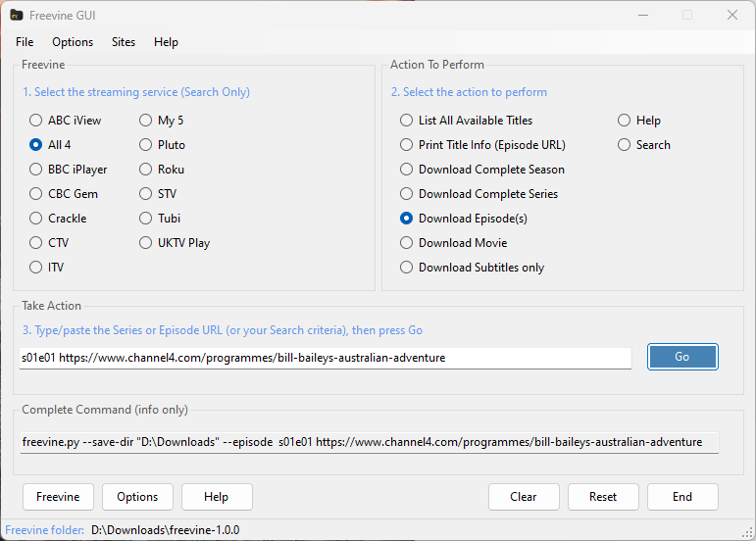The width and height of the screenshot is (756, 541).
Task: Pick the Download Movie option
Action: [407, 243]
